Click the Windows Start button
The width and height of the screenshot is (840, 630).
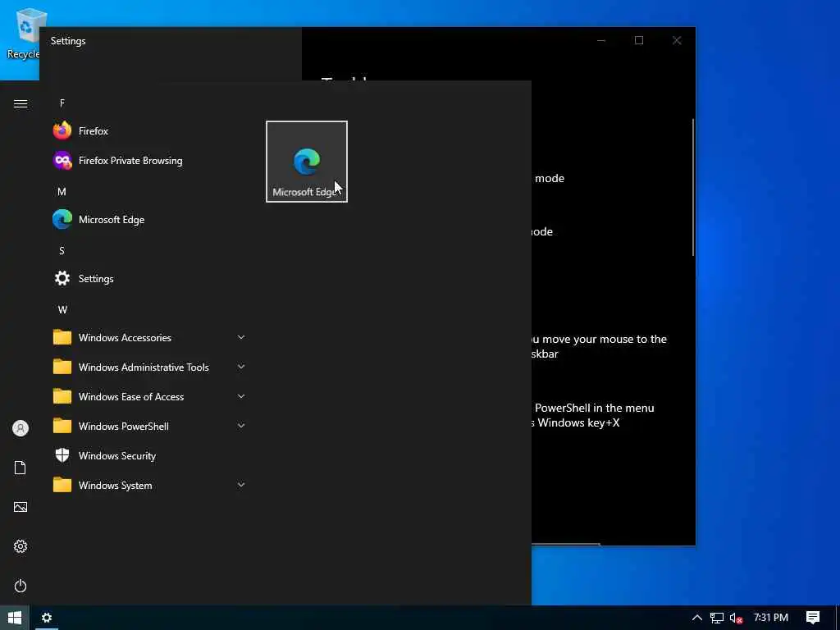point(15,618)
